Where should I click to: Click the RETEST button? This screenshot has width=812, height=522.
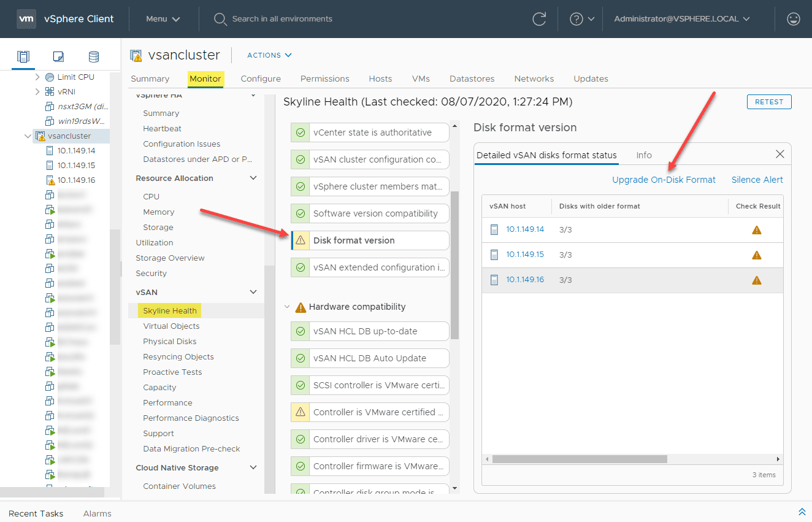[768, 102]
